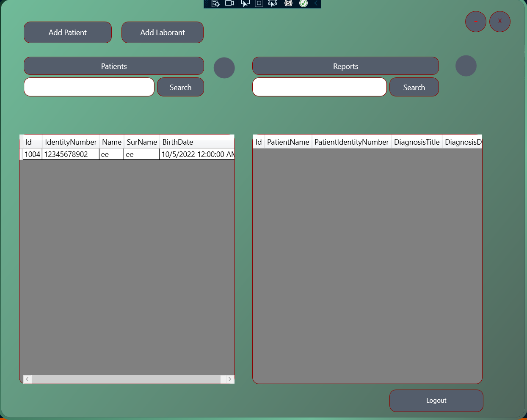Sort patients by Name column header
The height and width of the screenshot is (420, 527).
(x=112, y=142)
